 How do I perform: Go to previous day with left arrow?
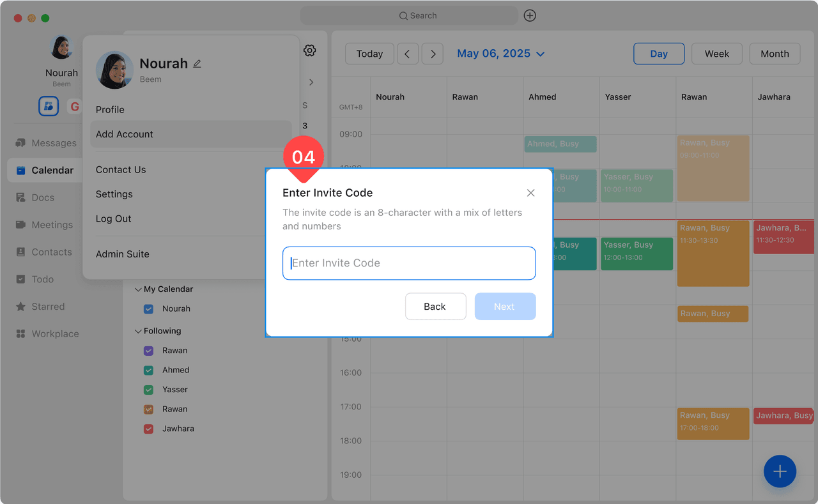point(408,54)
